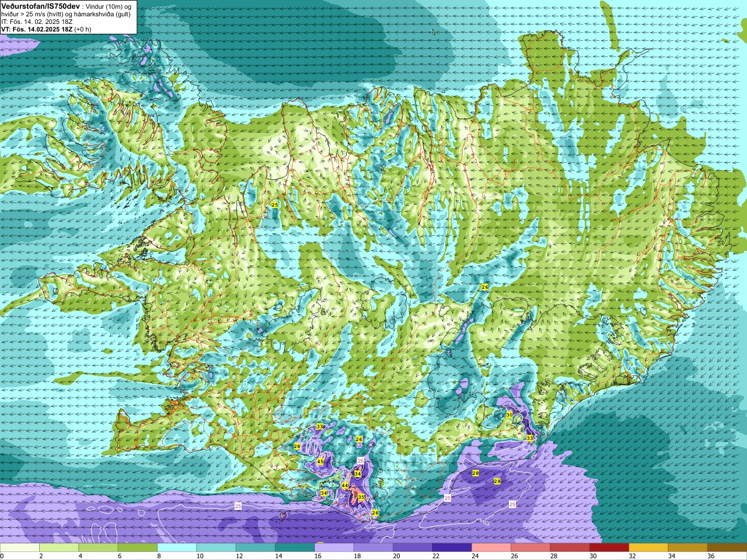Click the yellow gust label 44
This screenshot has width=747, height=560.
[345, 485]
